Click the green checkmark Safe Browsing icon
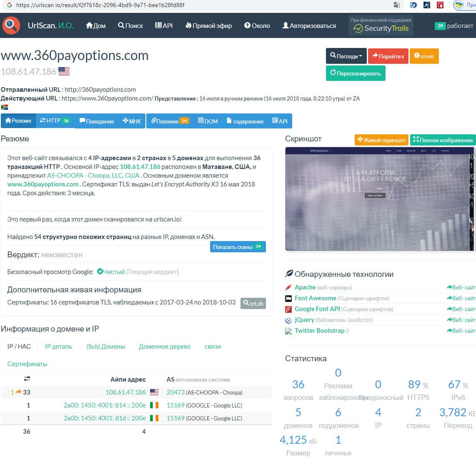Screen dimensions: 476x460 coord(100,271)
